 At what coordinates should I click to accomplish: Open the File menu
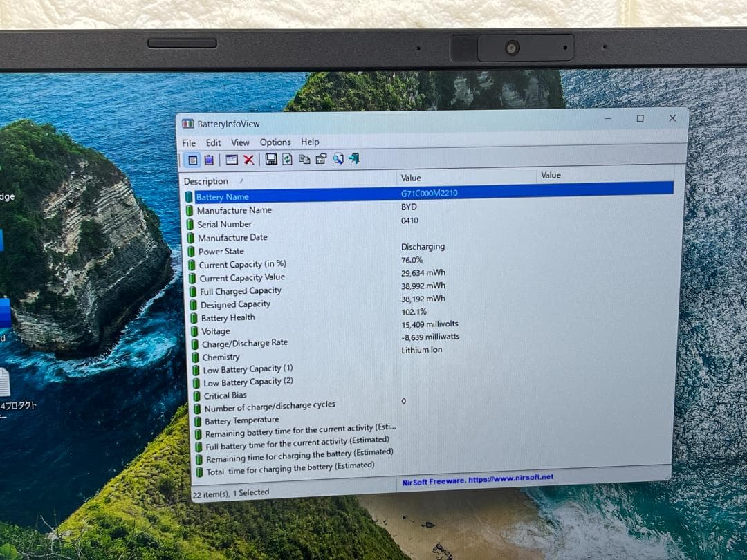[189, 143]
